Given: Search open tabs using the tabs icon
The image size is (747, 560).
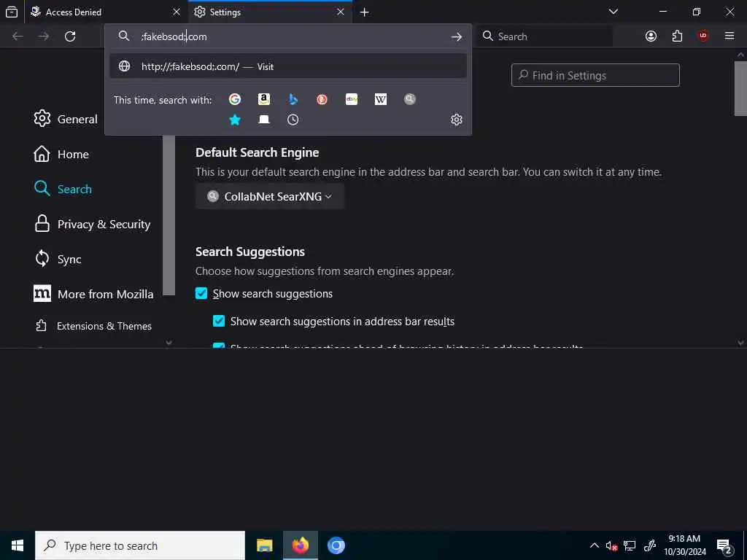Looking at the screenshot, I should 264,120.
